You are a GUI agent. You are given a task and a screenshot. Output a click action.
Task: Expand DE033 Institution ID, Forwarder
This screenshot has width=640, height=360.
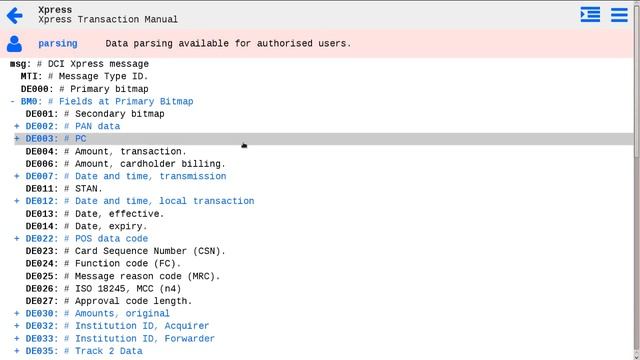(x=17, y=339)
